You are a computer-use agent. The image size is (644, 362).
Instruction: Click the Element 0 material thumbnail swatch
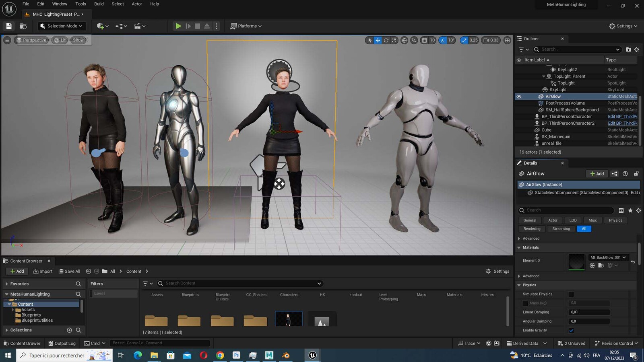576,262
